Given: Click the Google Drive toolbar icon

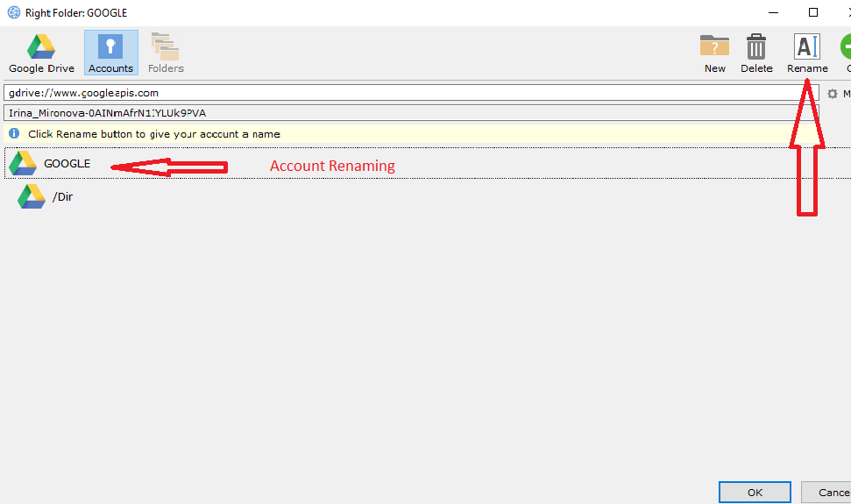Looking at the screenshot, I should 41,53.
